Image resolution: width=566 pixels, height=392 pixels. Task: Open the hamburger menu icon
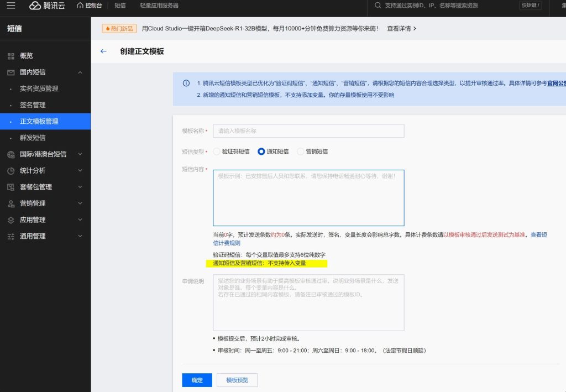11,6
